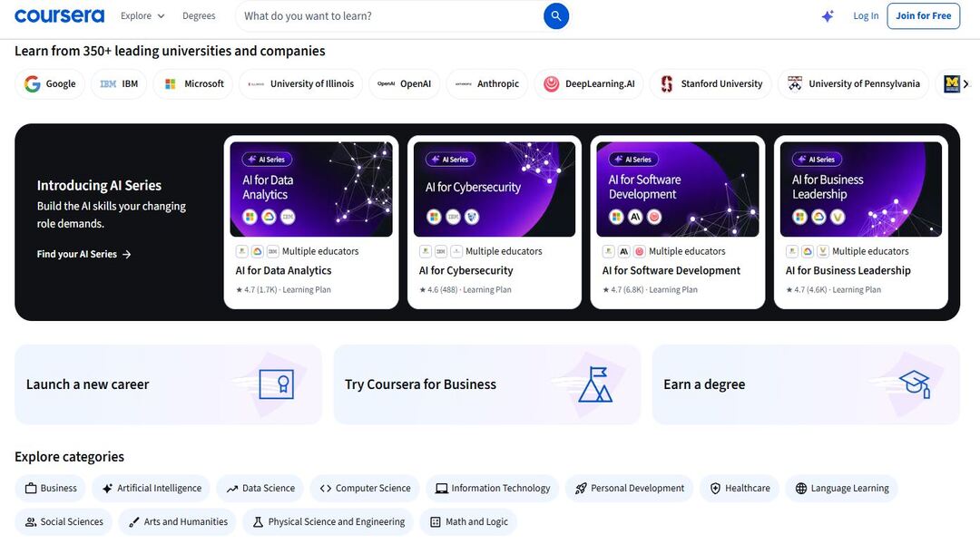The image size is (980, 544).
Task: Expand the Explore dropdown menu
Action: [142, 16]
